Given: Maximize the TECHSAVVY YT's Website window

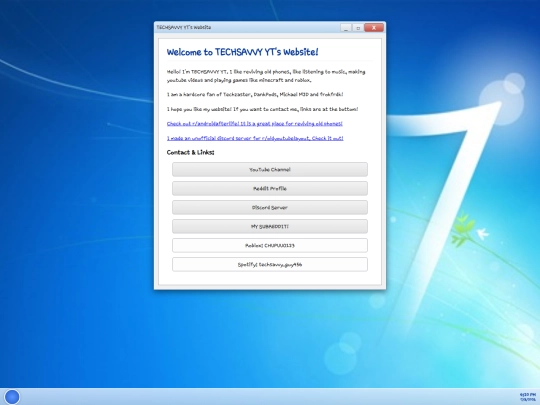Looking at the screenshot, I should [358, 28].
